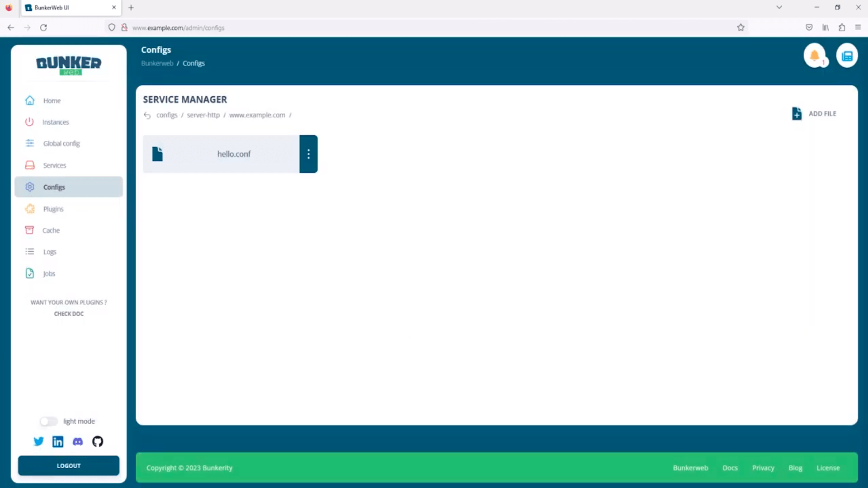This screenshot has height=488, width=868.
Task: Toggle the light mode switch
Action: click(x=49, y=421)
